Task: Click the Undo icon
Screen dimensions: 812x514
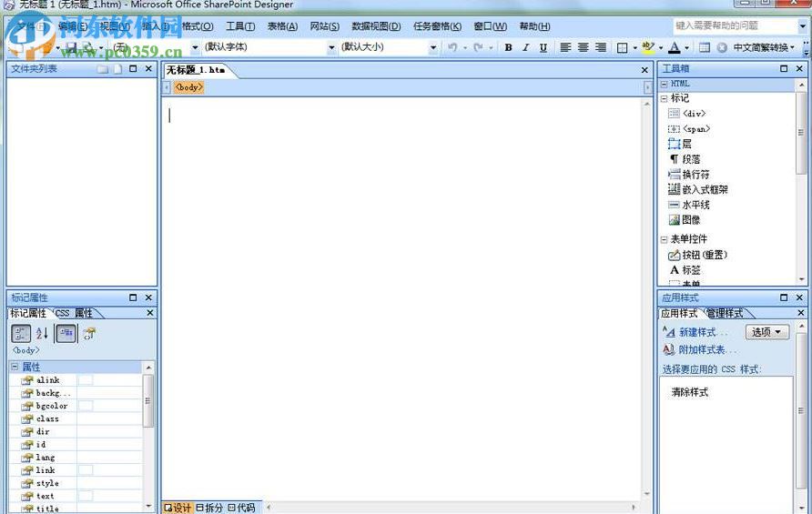Action: pyautogui.click(x=452, y=47)
